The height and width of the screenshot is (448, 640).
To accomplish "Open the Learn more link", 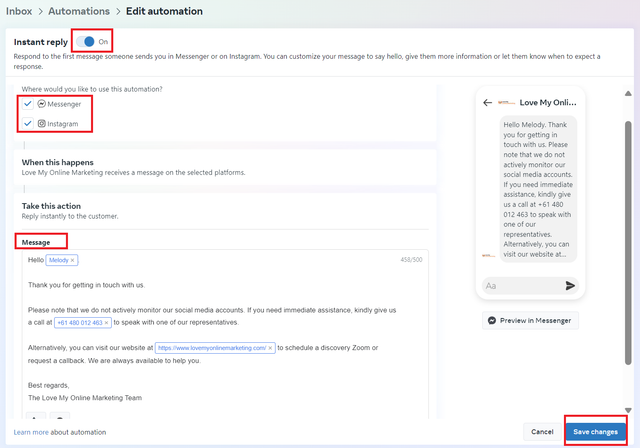I will (x=31, y=432).
